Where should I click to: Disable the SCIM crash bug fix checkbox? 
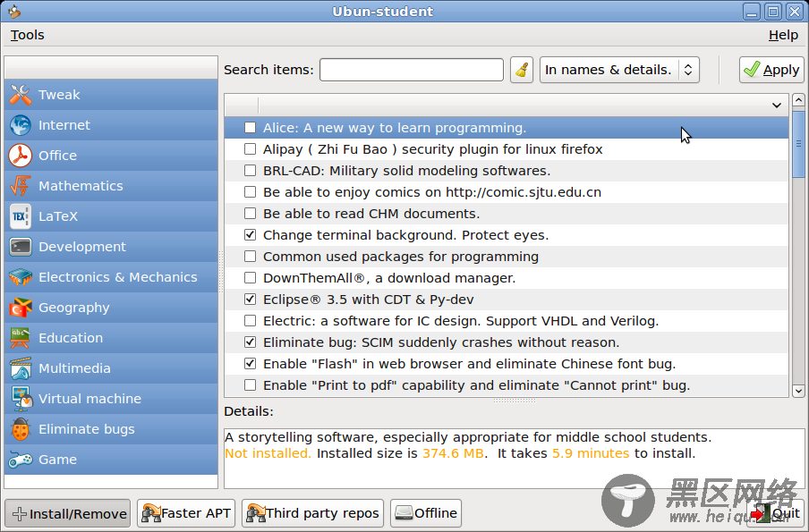pos(251,342)
